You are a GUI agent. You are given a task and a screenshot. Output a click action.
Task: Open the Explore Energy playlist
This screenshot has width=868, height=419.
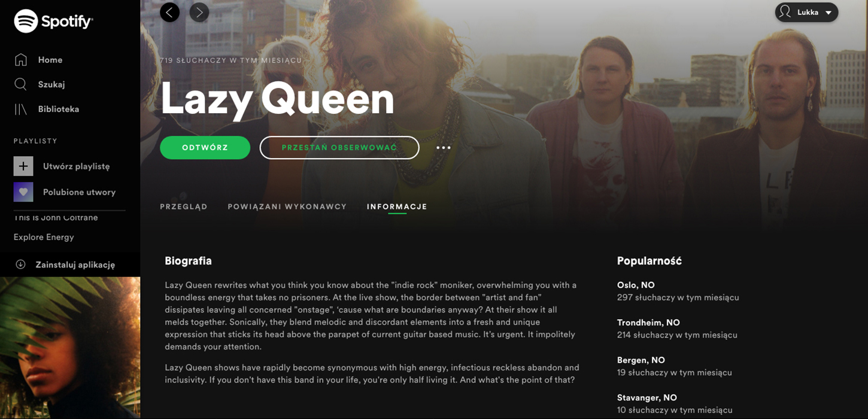(44, 237)
